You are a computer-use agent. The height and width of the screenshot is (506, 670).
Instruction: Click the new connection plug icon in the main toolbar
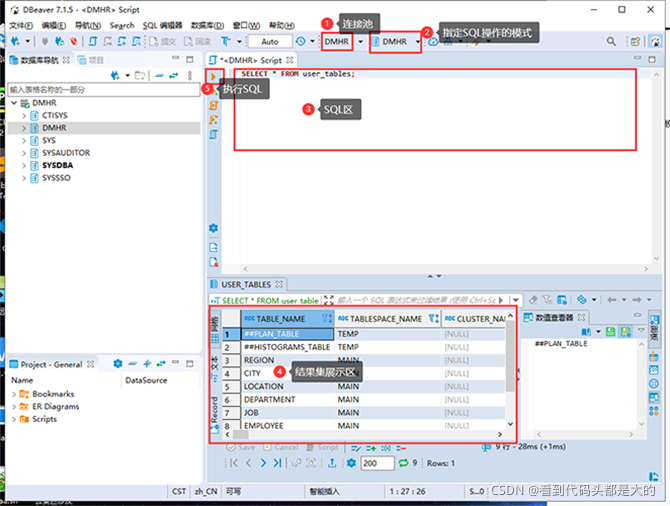point(15,41)
